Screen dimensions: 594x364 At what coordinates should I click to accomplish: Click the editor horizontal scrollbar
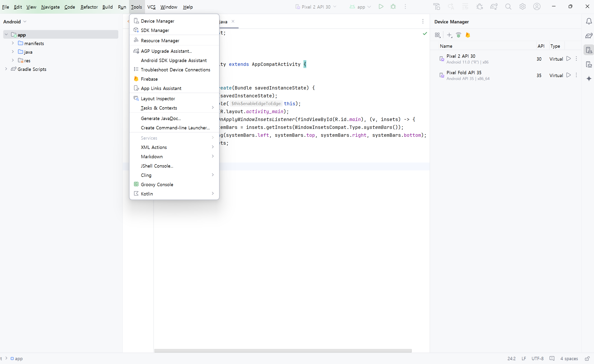tap(282, 351)
